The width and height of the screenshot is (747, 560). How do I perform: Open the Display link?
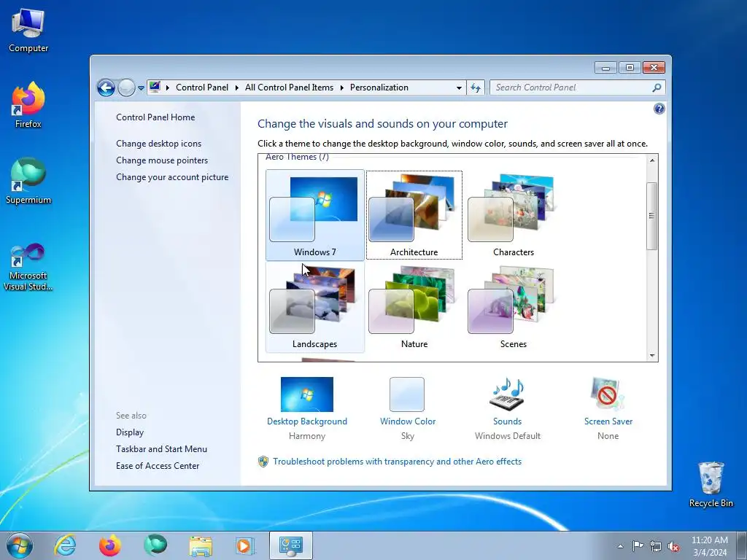point(130,432)
